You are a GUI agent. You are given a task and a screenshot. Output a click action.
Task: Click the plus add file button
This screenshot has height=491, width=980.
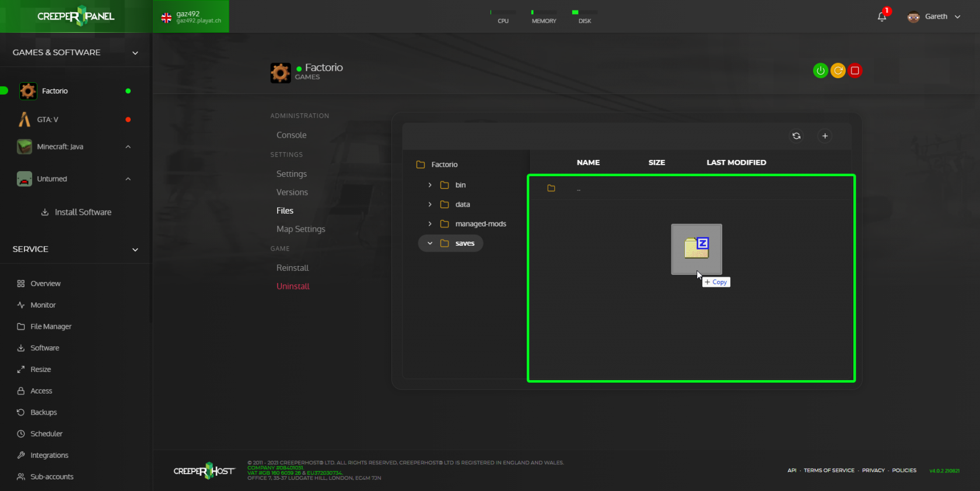coord(825,136)
